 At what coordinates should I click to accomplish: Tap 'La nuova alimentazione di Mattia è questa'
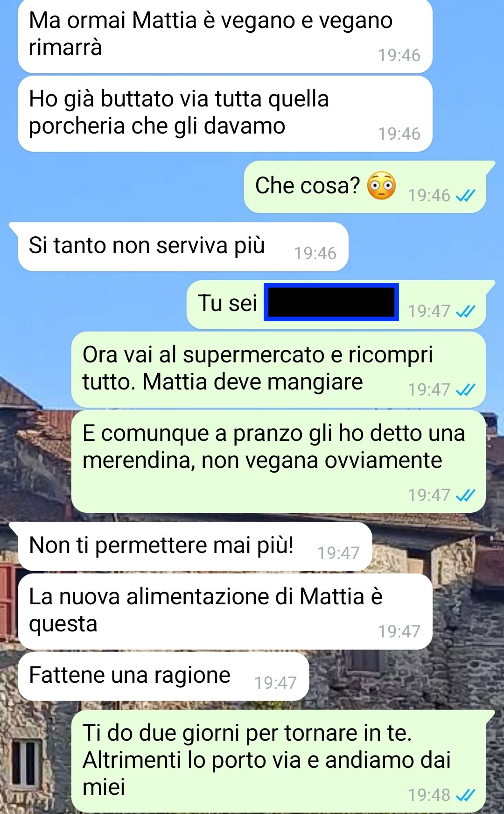225,611
